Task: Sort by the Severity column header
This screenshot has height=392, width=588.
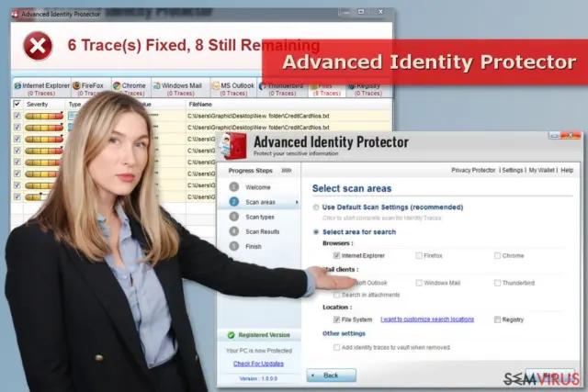Action: click(37, 104)
